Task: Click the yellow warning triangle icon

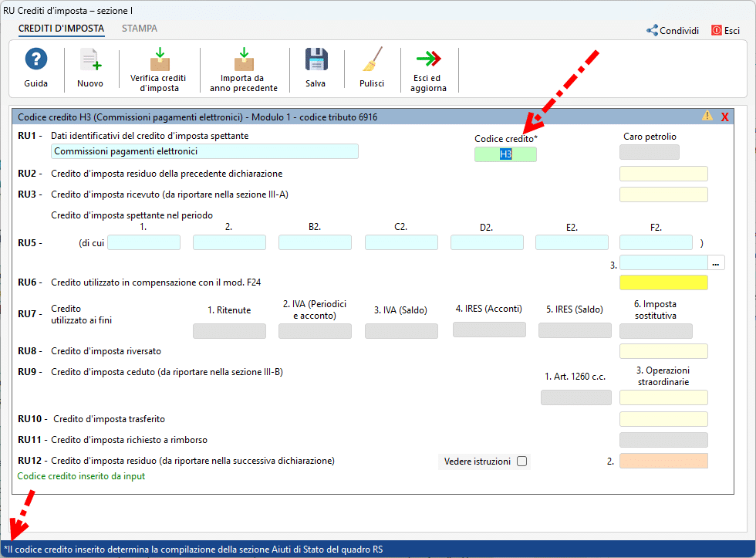Action: coord(707,116)
